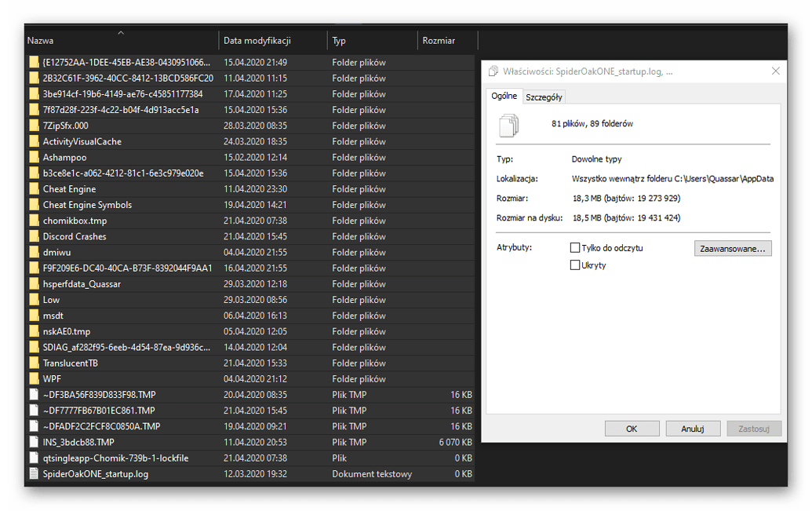Image resolution: width=812 pixels, height=511 pixels.
Task: Switch to the Szczegóły tab
Action: coord(543,97)
